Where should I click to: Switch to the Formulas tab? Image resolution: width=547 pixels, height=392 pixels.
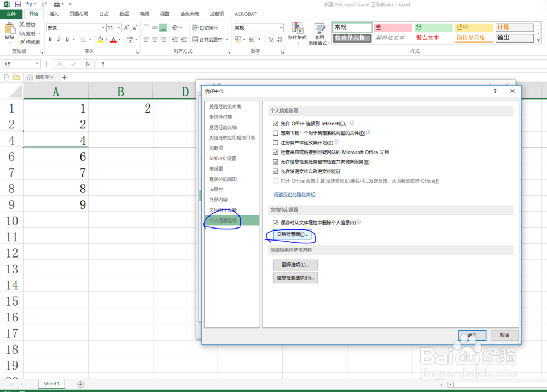pyautogui.click(x=103, y=14)
